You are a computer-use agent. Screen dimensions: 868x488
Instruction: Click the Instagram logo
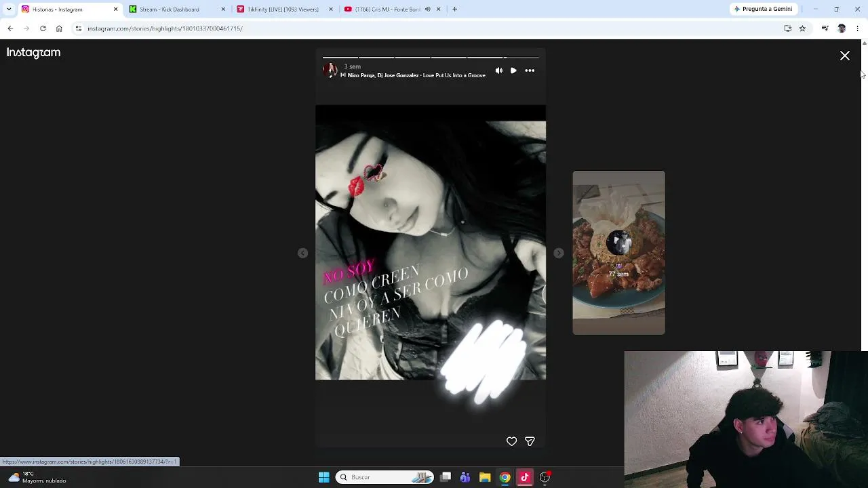(33, 52)
